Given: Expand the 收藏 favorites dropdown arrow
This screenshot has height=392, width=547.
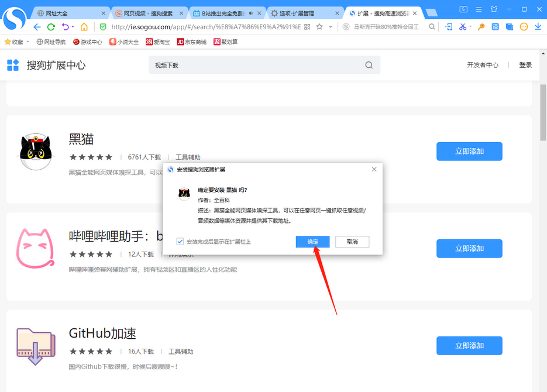Looking at the screenshot, I should point(27,42).
